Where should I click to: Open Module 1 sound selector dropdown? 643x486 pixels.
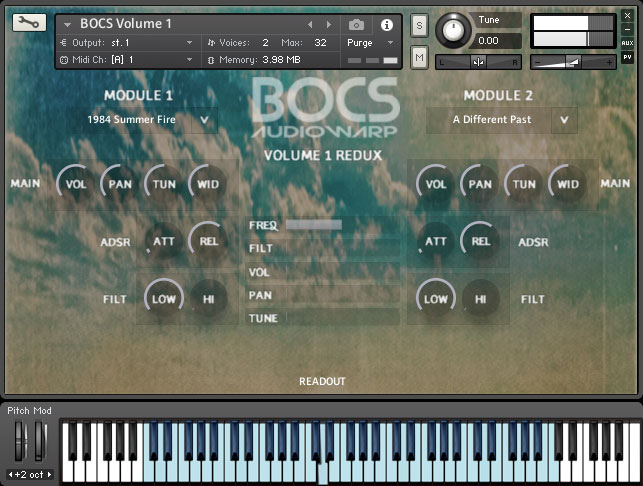[x=204, y=120]
